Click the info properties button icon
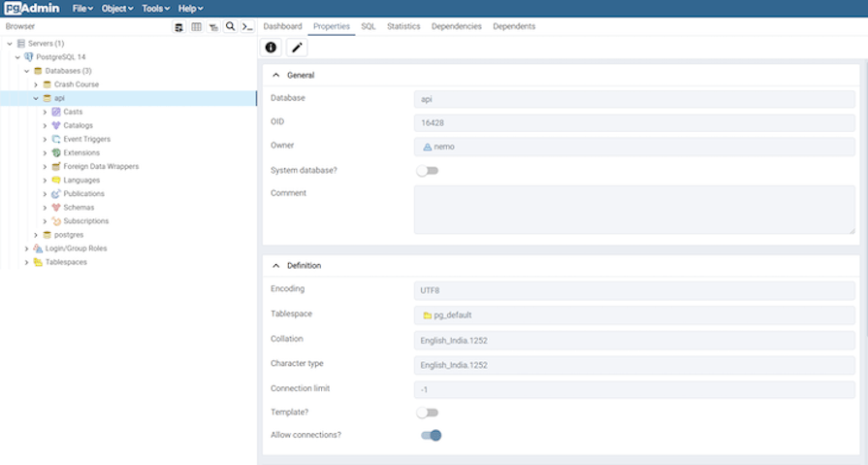The height and width of the screenshot is (465, 868). [x=271, y=48]
